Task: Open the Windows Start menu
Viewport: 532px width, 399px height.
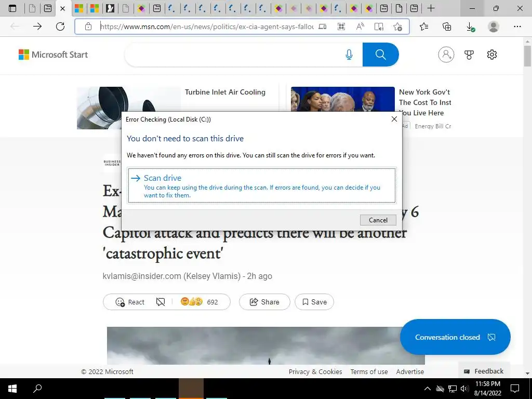Action: [x=12, y=389]
